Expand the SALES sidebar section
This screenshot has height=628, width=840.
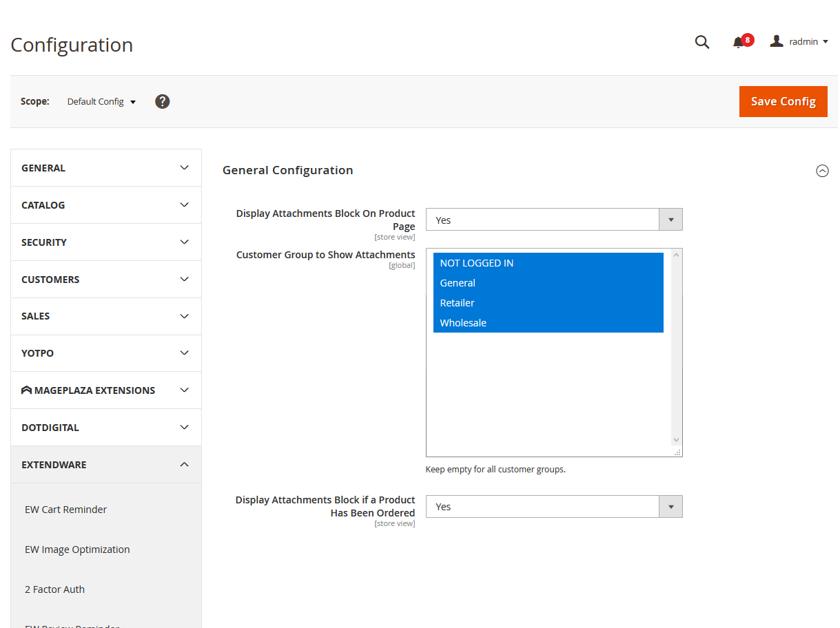pos(106,316)
